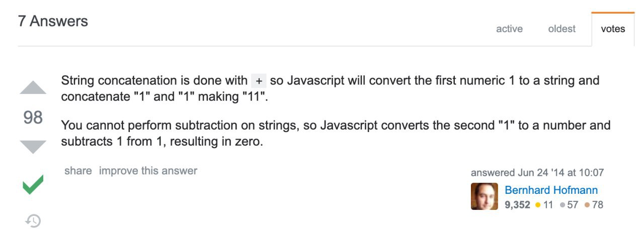Switch to the oldest sorting tab

pyautogui.click(x=561, y=29)
